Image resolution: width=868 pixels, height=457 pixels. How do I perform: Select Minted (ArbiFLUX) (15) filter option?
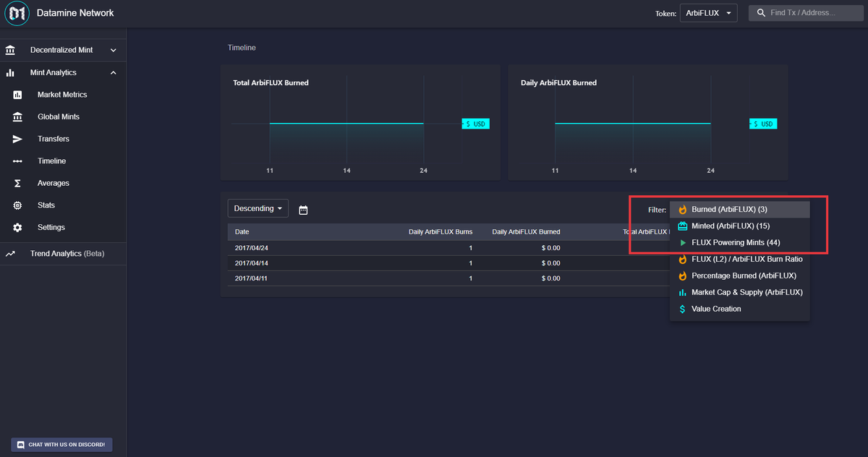coord(739,226)
